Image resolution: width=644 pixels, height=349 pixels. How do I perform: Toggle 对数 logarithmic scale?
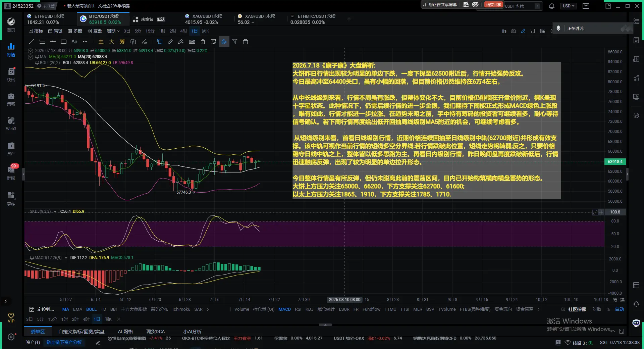(x=597, y=309)
